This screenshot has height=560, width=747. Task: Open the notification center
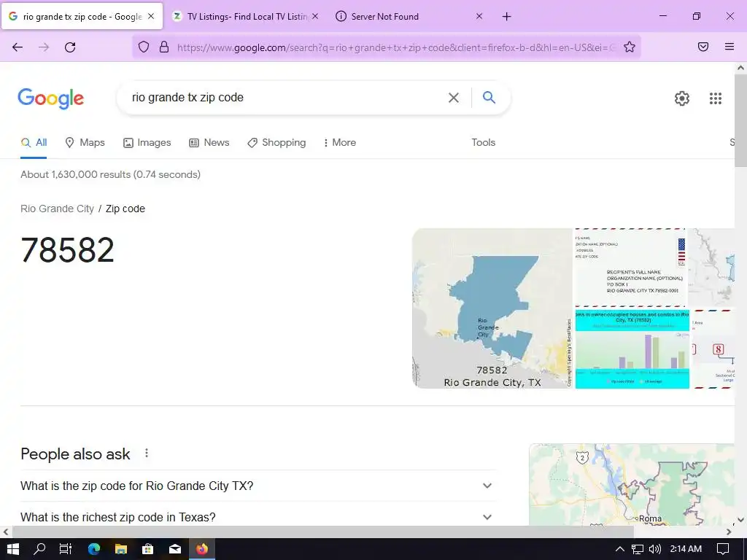click(x=723, y=549)
